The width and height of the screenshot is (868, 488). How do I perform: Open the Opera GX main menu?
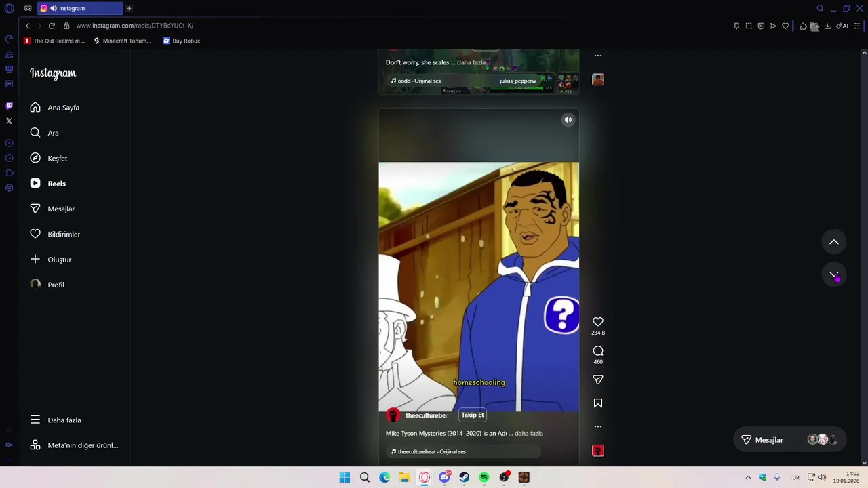click(9, 8)
